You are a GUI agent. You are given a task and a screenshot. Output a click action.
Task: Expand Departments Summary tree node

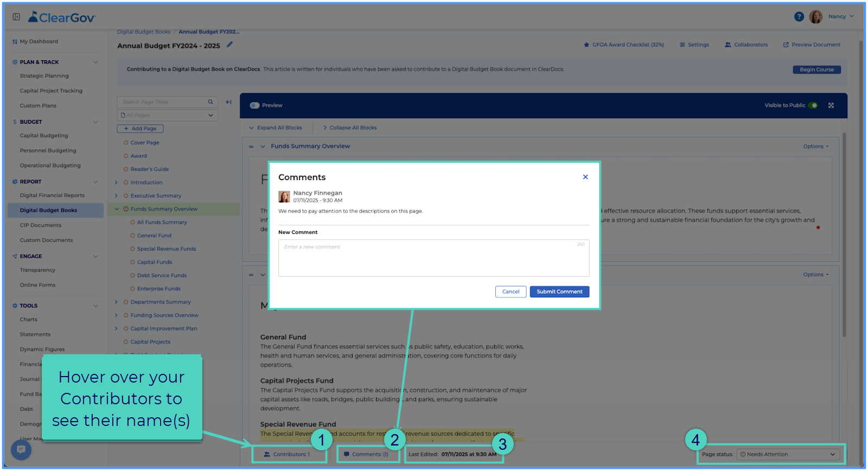tap(116, 302)
